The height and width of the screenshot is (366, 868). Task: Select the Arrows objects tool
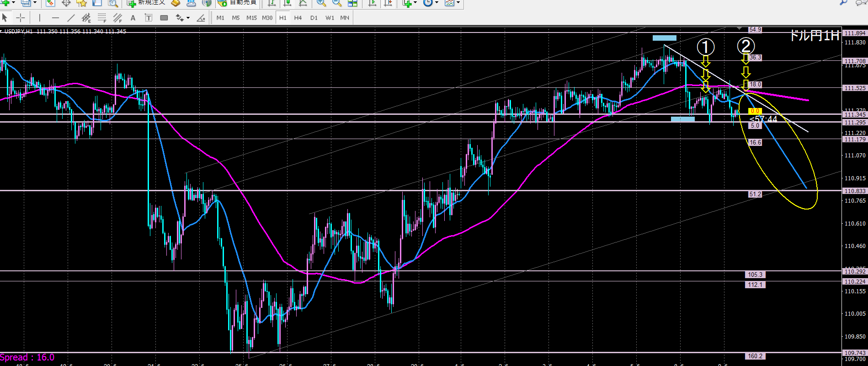click(x=180, y=18)
